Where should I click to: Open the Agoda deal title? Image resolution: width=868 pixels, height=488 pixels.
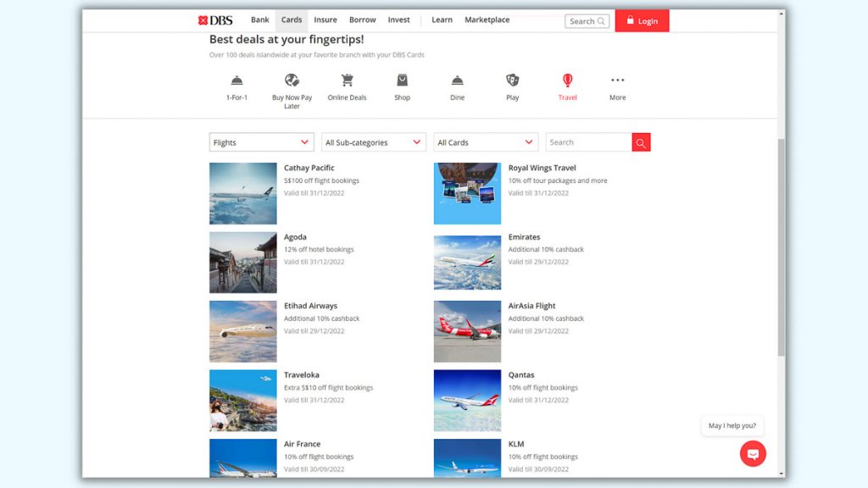pos(295,237)
